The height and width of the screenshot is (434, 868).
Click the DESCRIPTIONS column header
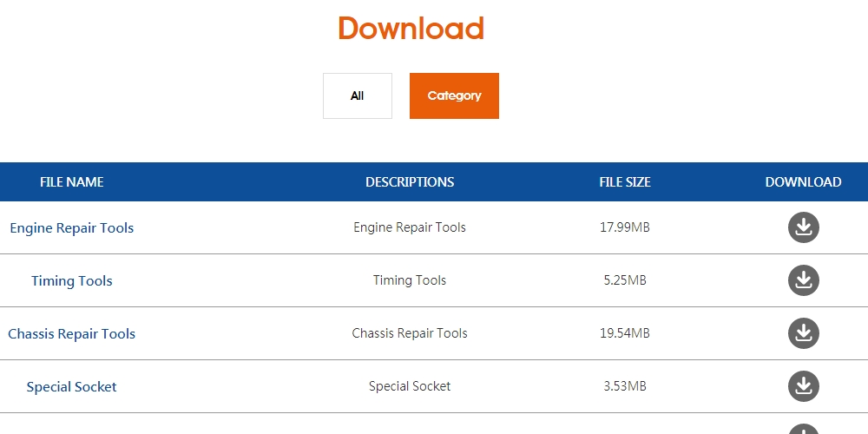pos(410,182)
